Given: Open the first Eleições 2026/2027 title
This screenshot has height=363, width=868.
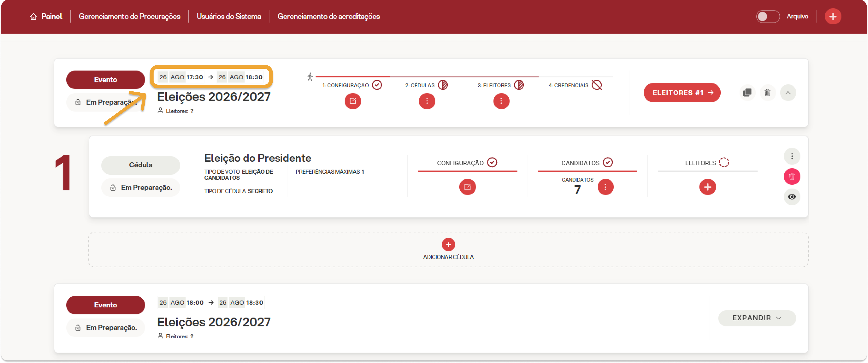Looking at the screenshot, I should (x=214, y=97).
